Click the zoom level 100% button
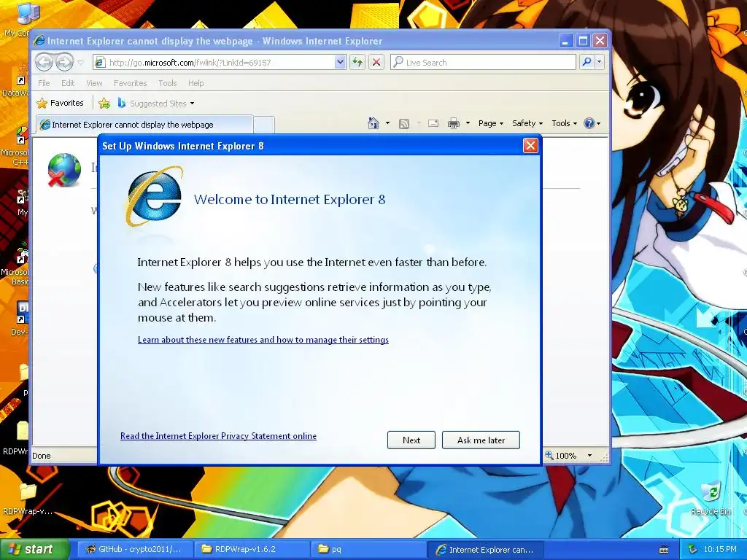Screen dimensions: 747x560 point(561,456)
